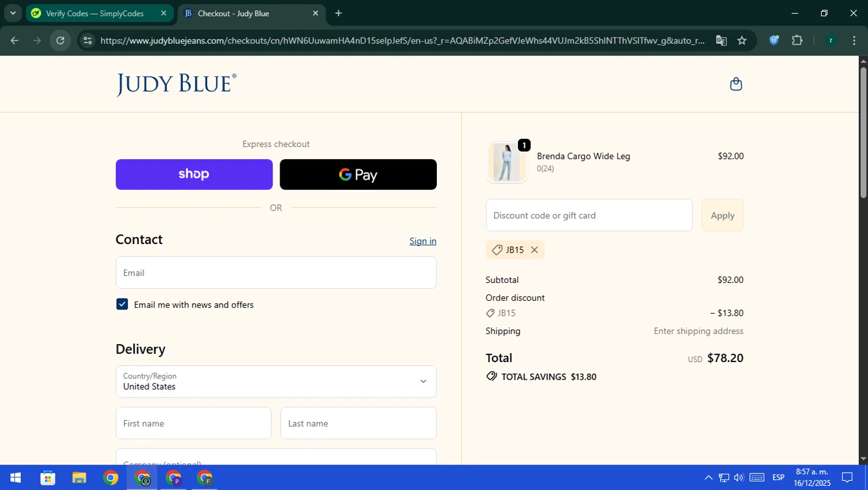Expand the Country/Region dropdown
The height and width of the screenshot is (490, 868).
coord(276,381)
